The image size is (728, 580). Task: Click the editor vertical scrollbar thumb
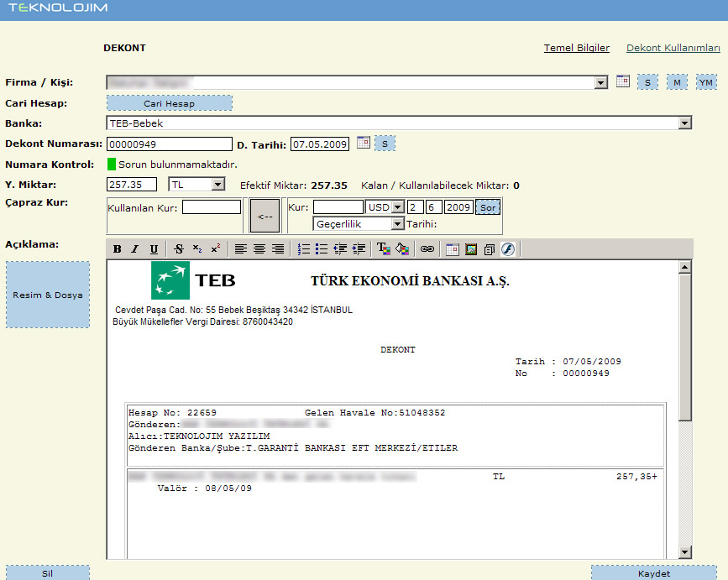click(685, 347)
